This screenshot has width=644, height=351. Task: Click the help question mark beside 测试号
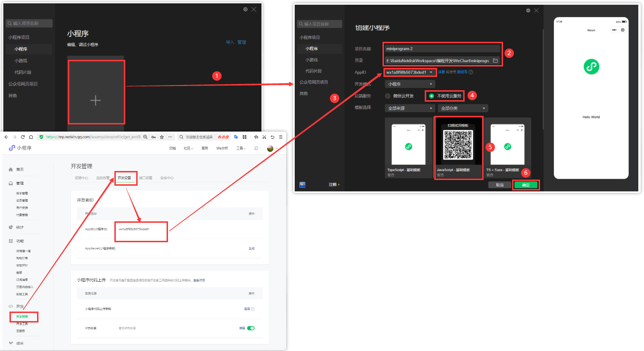pyautogui.click(x=471, y=72)
